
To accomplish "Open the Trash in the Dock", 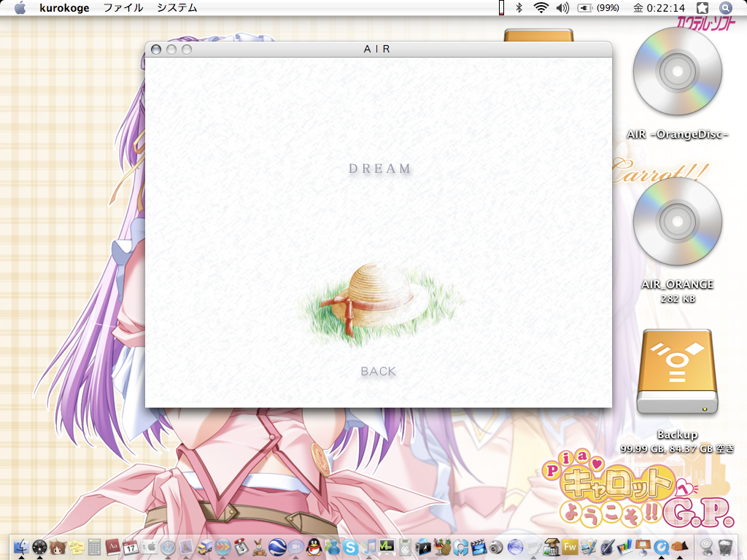I will 725,547.
